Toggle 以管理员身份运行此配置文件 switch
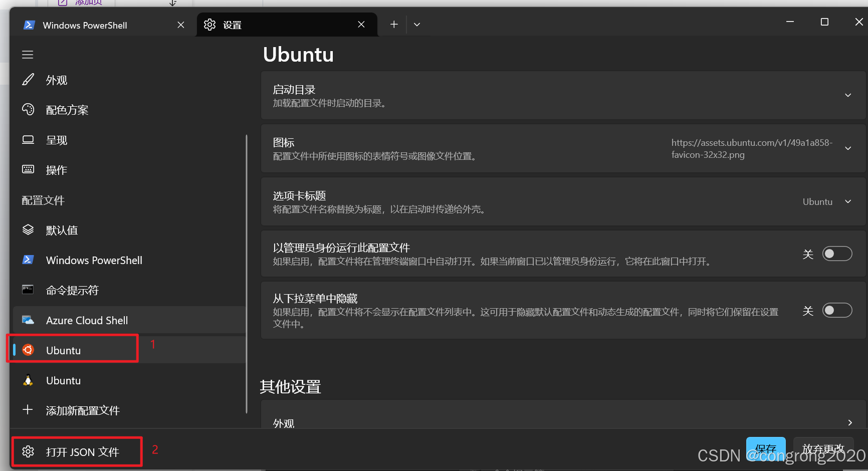 tap(837, 254)
